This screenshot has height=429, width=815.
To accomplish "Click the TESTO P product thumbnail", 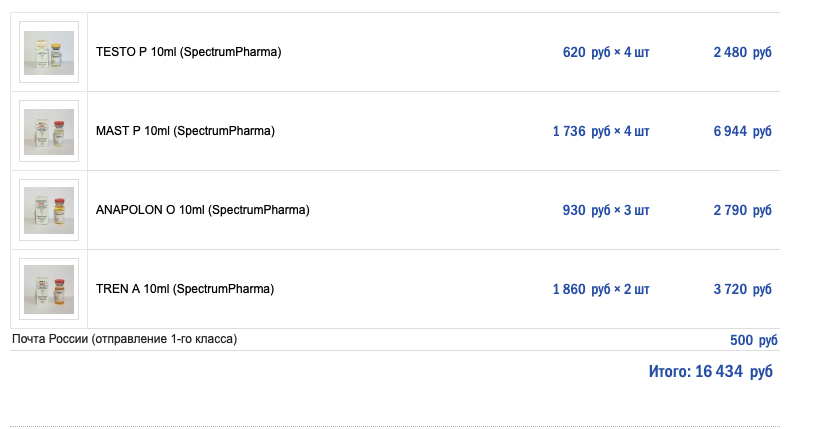I will pos(49,52).
